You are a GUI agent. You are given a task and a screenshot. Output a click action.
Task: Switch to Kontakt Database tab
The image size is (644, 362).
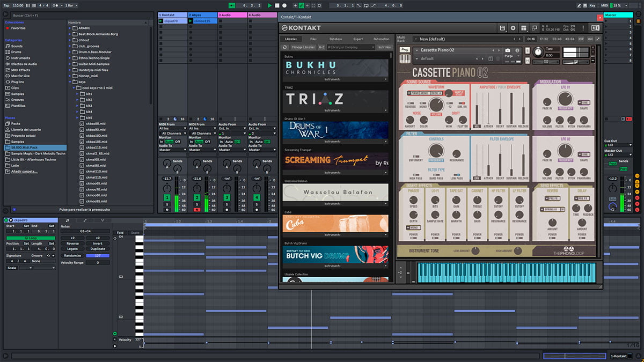pos(335,39)
